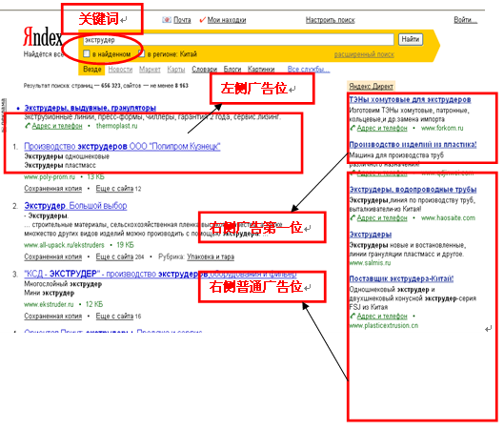Open result 'Экструдер. Большой выбор'
504x430 pixels.
click(75, 206)
